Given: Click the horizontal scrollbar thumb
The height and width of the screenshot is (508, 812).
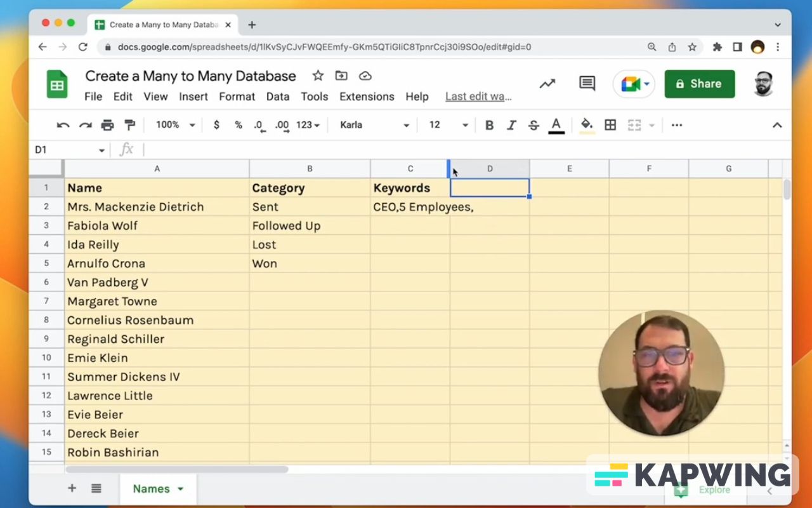Looking at the screenshot, I should pyautogui.click(x=176, y=469).
